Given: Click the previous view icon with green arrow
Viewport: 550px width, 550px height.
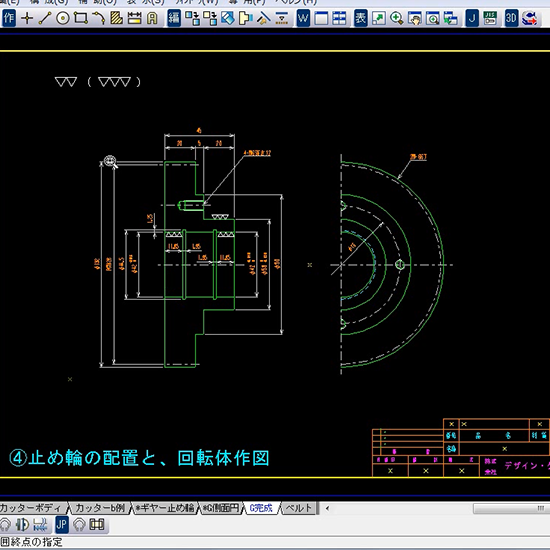Looking at the screenshot, I should 451,18.
